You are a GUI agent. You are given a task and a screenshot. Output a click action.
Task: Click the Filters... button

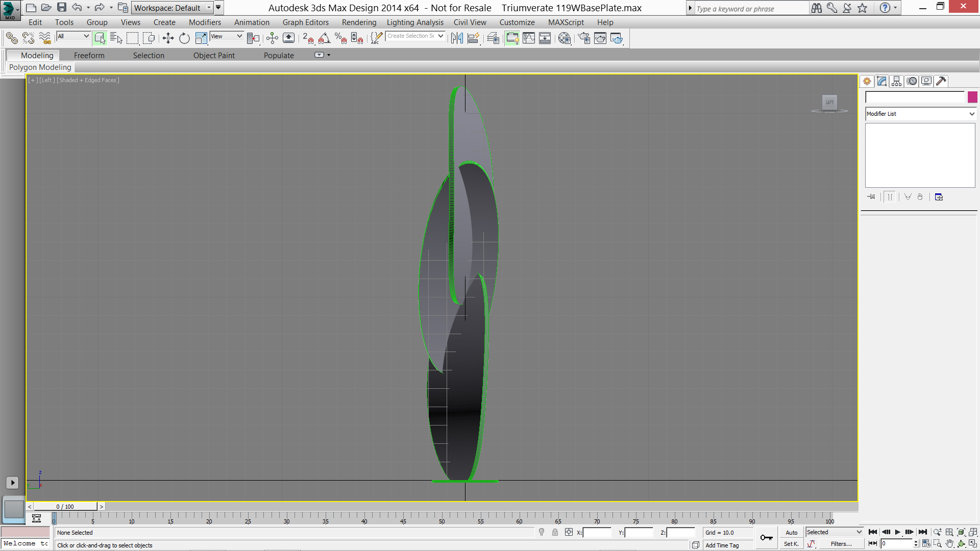pyautogui.click(x=841, y=544)
